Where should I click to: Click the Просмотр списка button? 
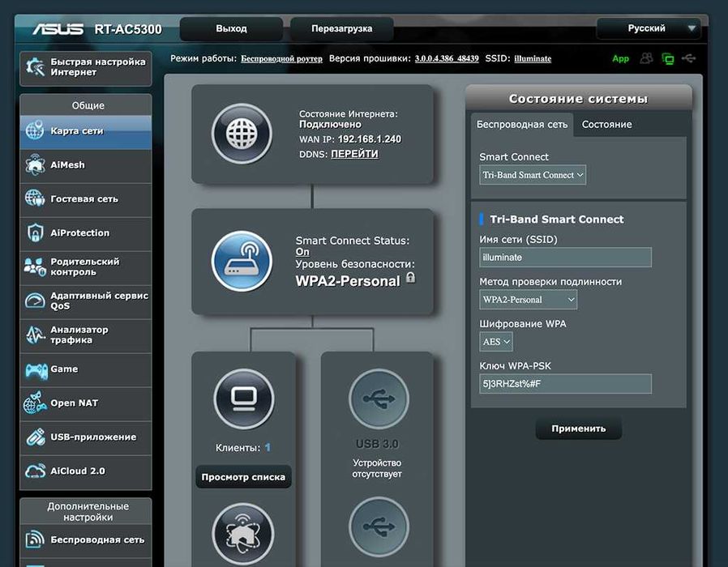point(243,477)
